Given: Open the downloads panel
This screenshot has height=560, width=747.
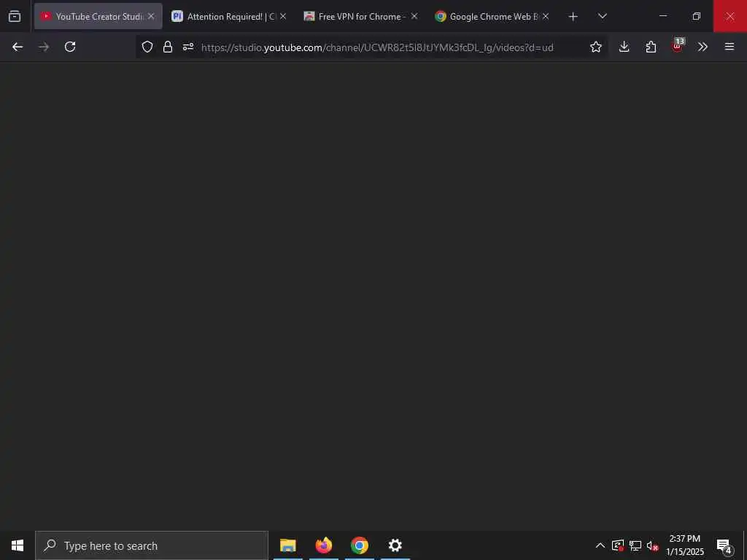Looking at the screenshot, I should (x=624, y=47).
